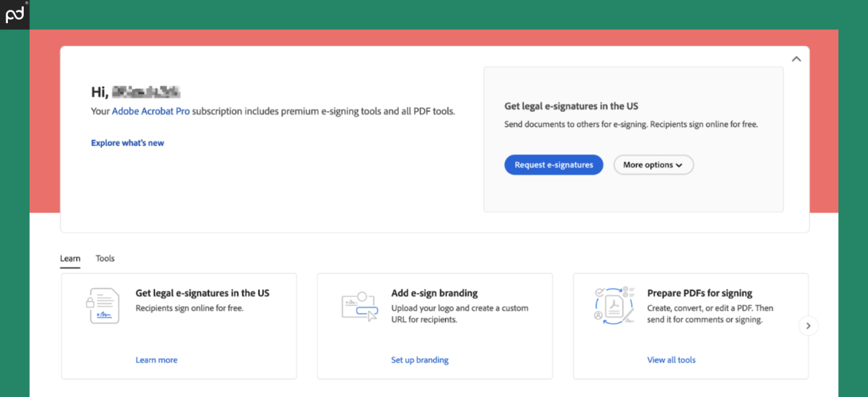Collapse the welcome banner using the chevron

796,59
